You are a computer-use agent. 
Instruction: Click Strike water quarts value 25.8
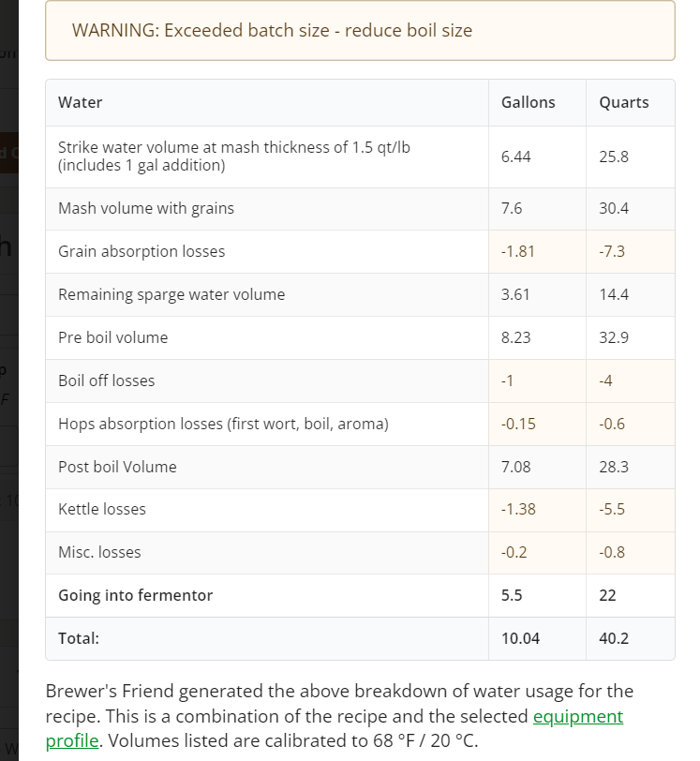(614, 157)
